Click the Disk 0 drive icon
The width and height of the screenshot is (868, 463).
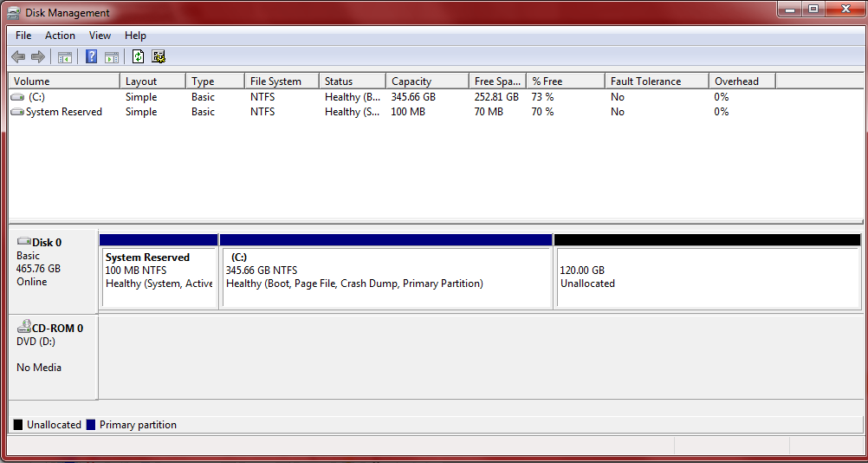(x=24, y=241)
